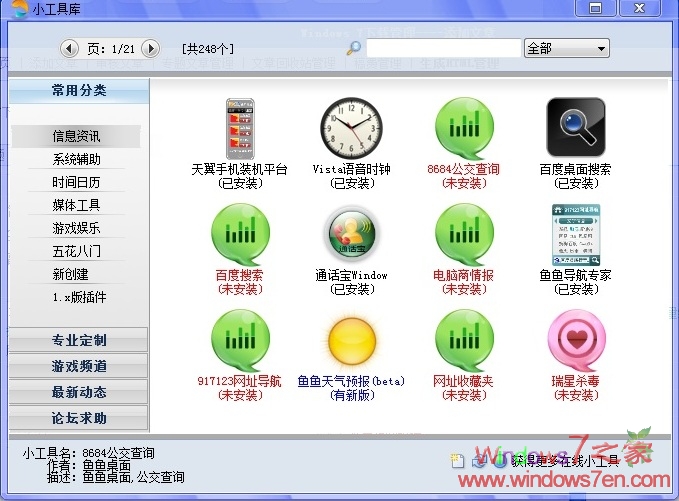
Task: Go to the next page arrow
Action: click(x=151, y=48)
